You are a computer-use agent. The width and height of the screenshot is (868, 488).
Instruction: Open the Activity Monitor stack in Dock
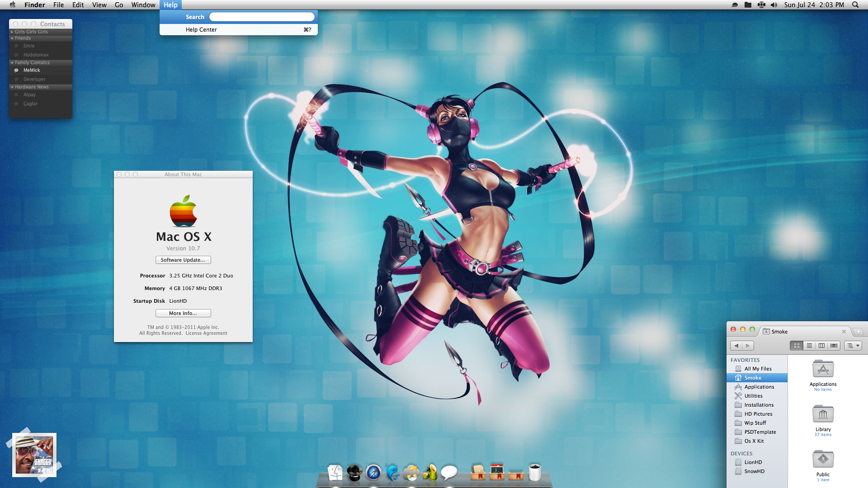[497, 472]
